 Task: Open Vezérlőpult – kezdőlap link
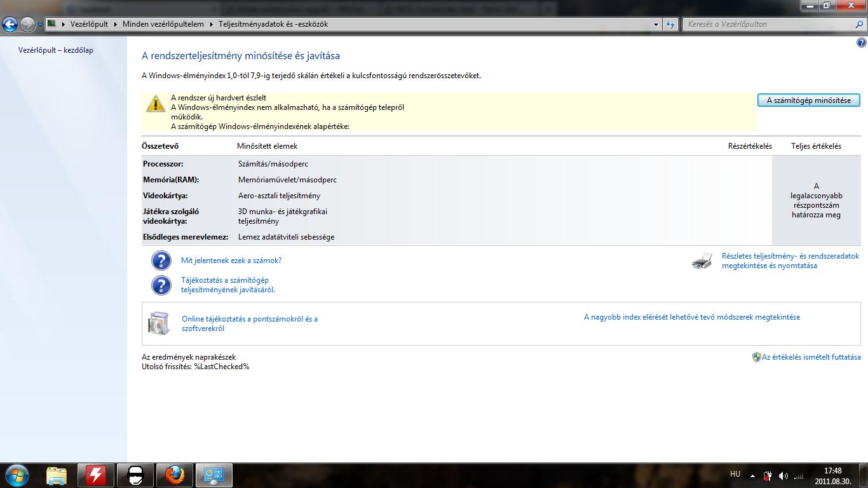pos(56,50)
